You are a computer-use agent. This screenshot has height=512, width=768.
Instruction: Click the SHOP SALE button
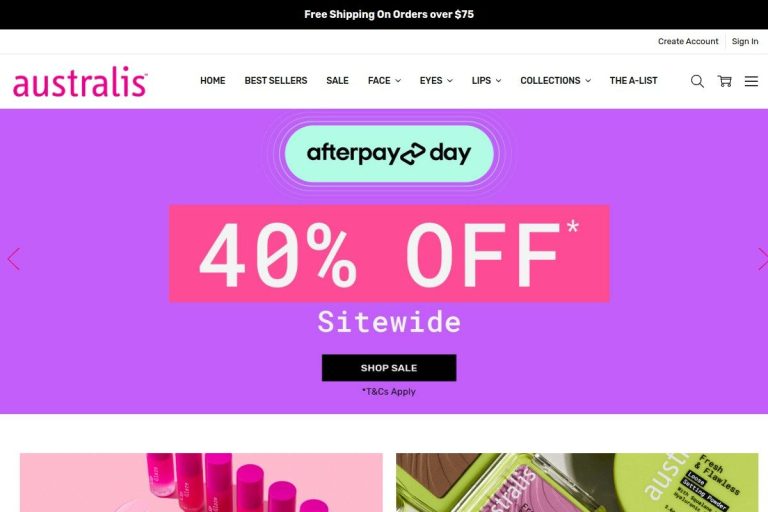tap(389, 368)
